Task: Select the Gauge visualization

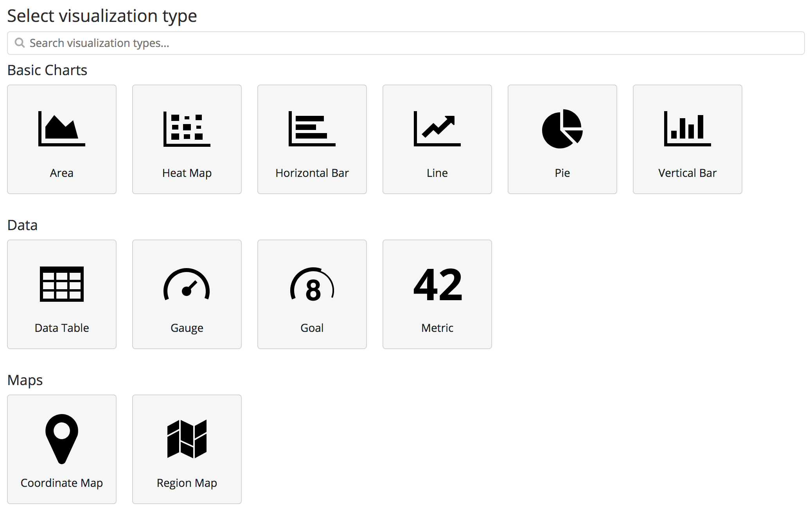Action: point(187,294)
